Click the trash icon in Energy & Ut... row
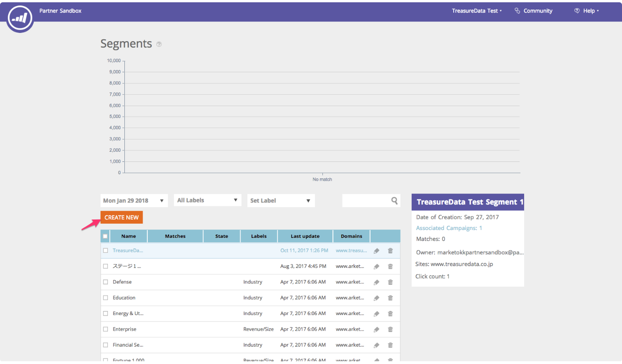The width and height of the screenshot is (622, 364). point(390,314)
